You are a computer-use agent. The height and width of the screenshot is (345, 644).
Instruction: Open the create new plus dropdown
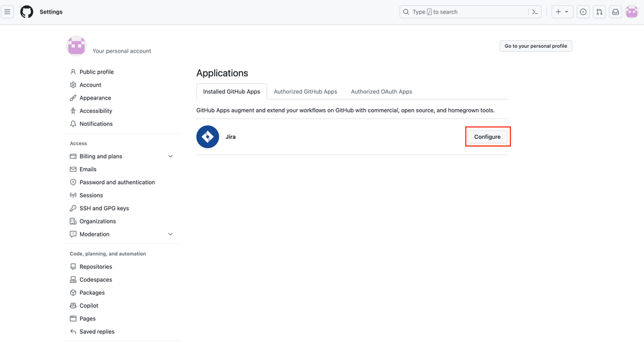pos(562,12)
